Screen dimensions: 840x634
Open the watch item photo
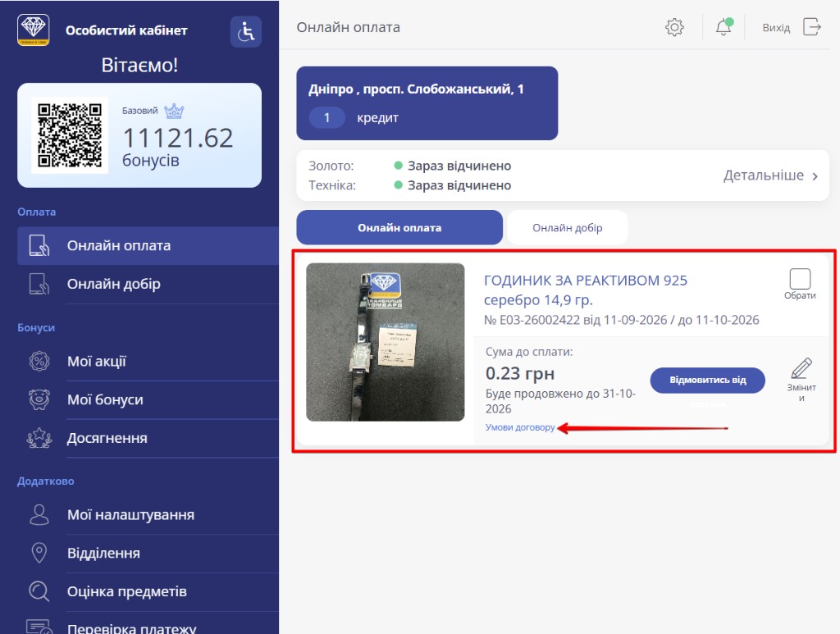[x=386, y=342]
